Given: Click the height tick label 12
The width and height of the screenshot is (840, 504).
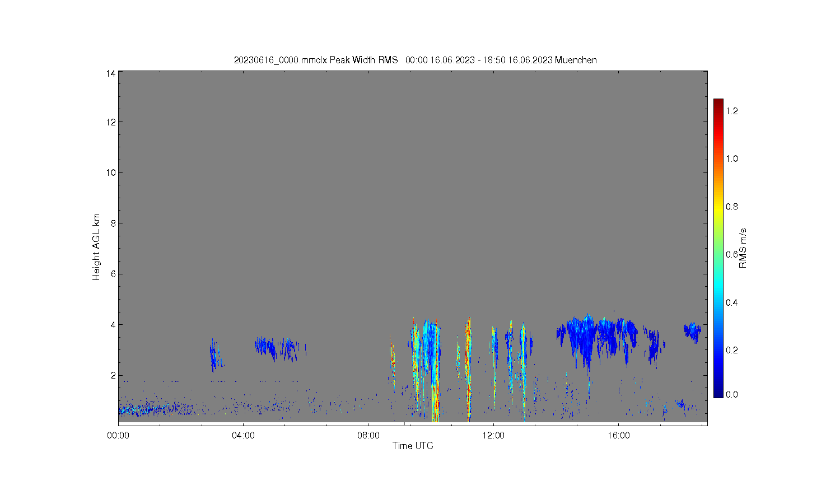Looking at the screenshot, I should [x=111, y=122].
